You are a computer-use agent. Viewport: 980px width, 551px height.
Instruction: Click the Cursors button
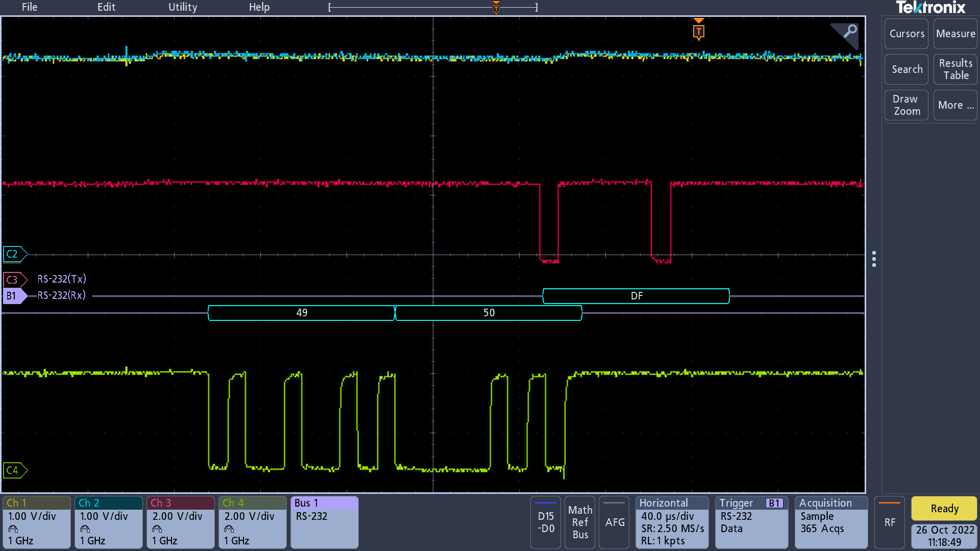pyautogui.click(x=906, y=34)
